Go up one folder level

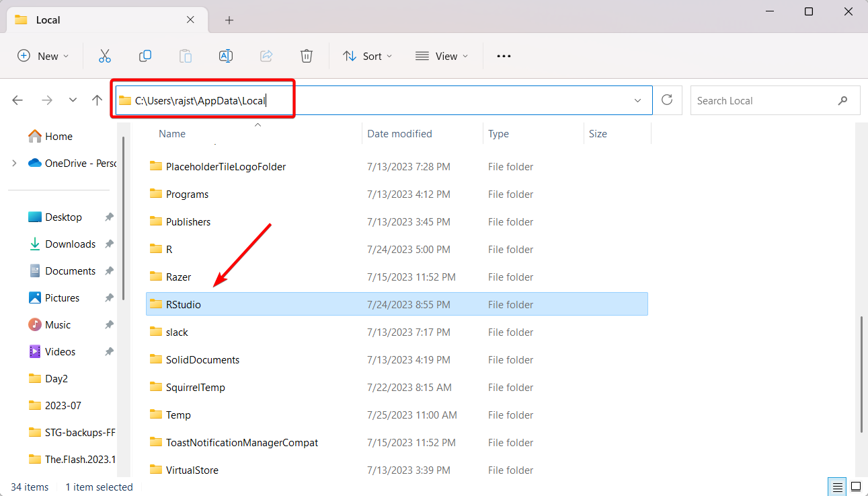click(x=97, y=100)
